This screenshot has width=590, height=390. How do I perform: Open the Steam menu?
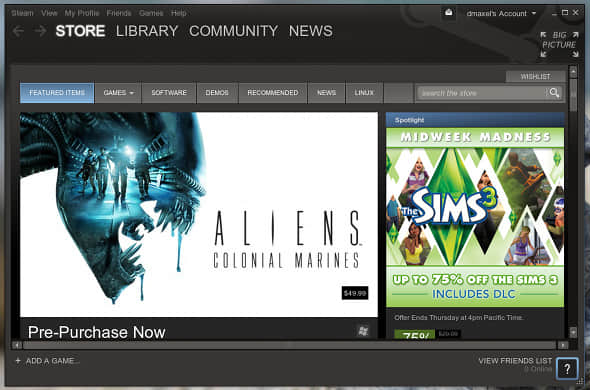(22, 13)
